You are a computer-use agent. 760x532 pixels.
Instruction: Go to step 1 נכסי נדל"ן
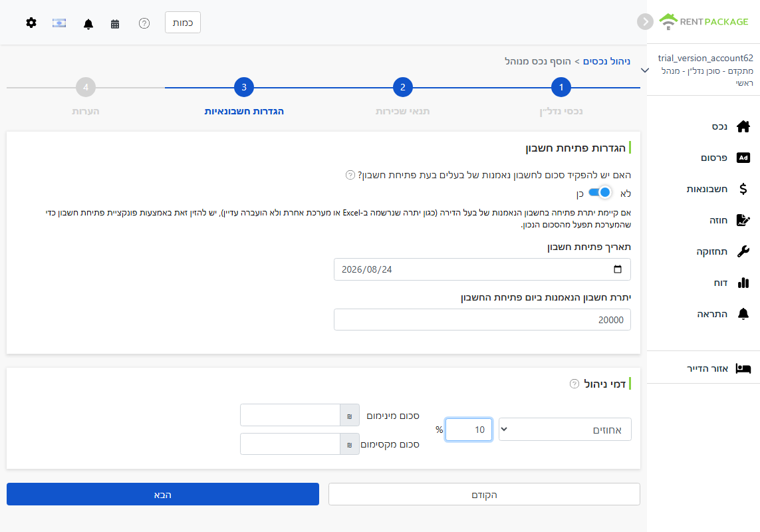[561, 87]
